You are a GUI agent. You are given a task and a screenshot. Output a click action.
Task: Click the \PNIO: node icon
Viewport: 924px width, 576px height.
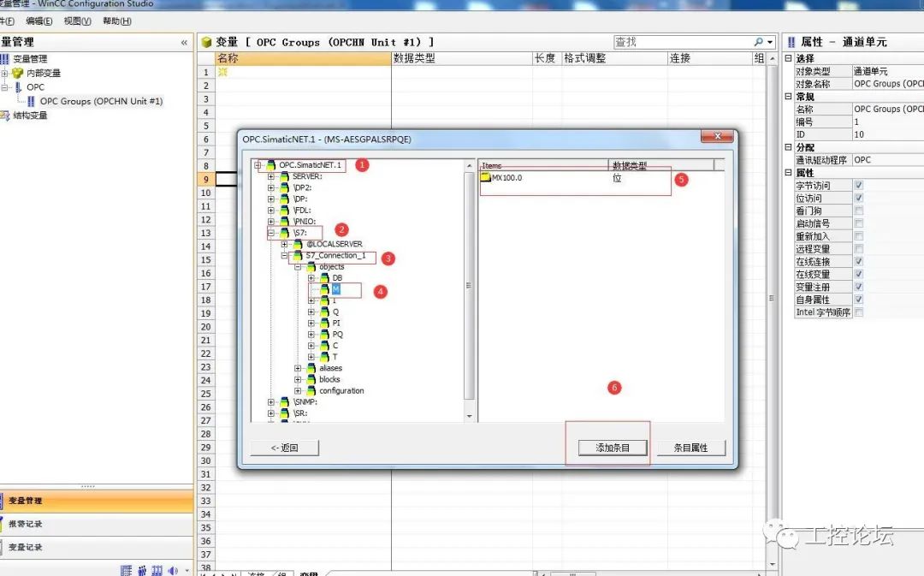coord(285,221)
